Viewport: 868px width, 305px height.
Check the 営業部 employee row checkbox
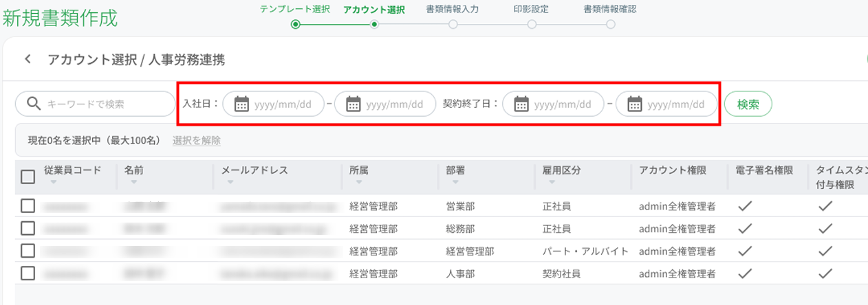pyautogui.click(x=28, y=205)
